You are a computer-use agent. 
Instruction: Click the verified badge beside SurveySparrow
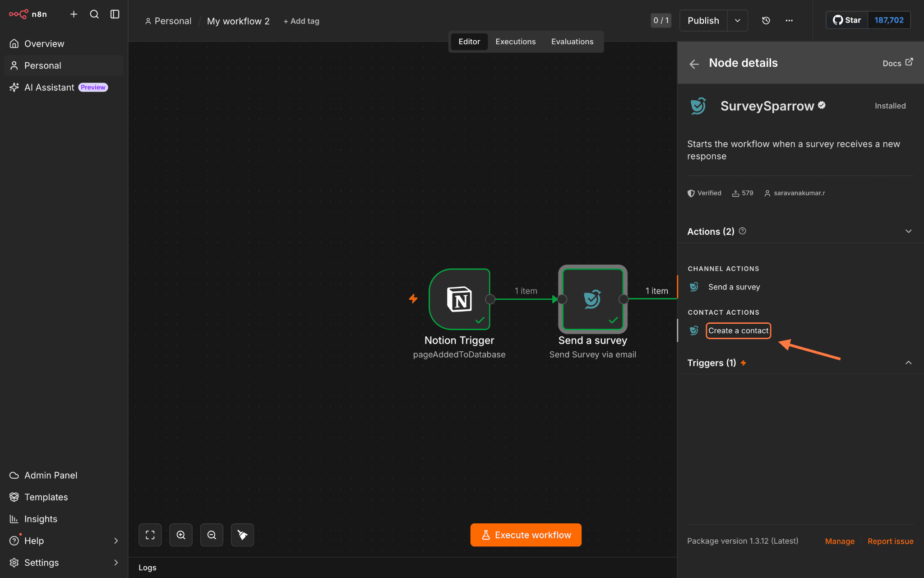pyautogui.click(x=822, y=105)
